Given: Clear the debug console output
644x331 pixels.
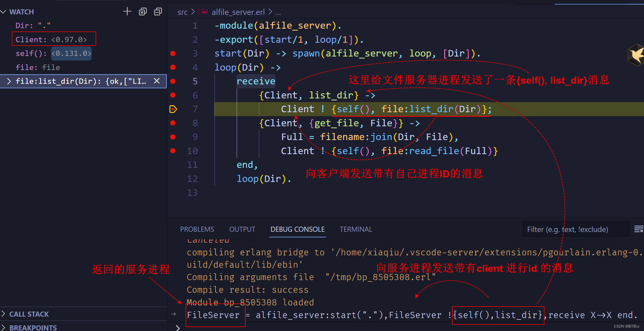Looking at the screenshot, I should (639, 229).
